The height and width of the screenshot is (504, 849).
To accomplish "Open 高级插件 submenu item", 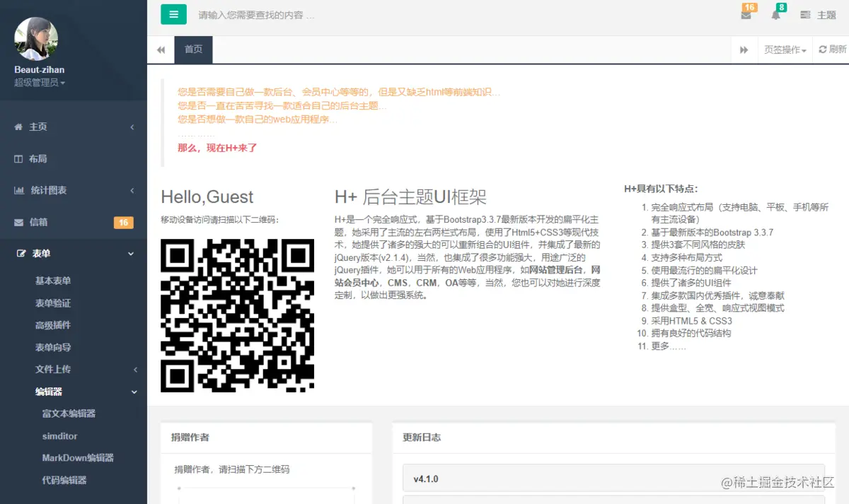I will pyautogui.click(x=53, y=325).
